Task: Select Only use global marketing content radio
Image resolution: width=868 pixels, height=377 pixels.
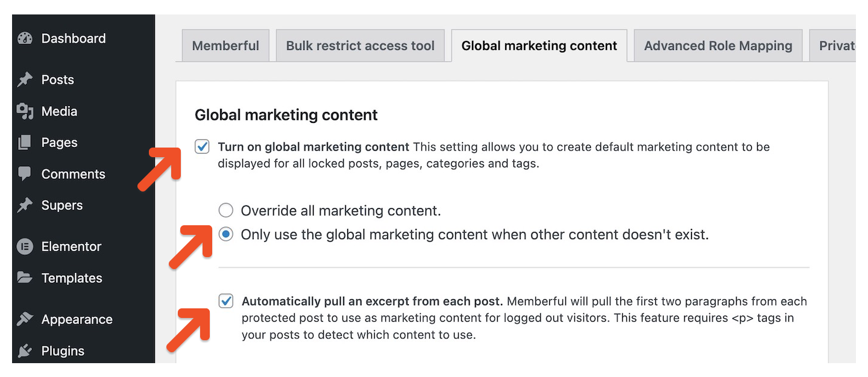Action: click(225, 234)
